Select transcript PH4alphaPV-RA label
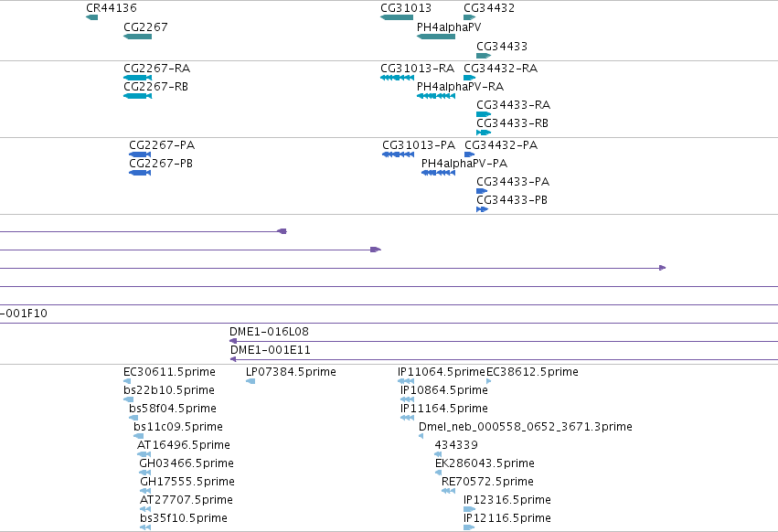This screenshot has height=532, width=778. click(x=461, y=86)
